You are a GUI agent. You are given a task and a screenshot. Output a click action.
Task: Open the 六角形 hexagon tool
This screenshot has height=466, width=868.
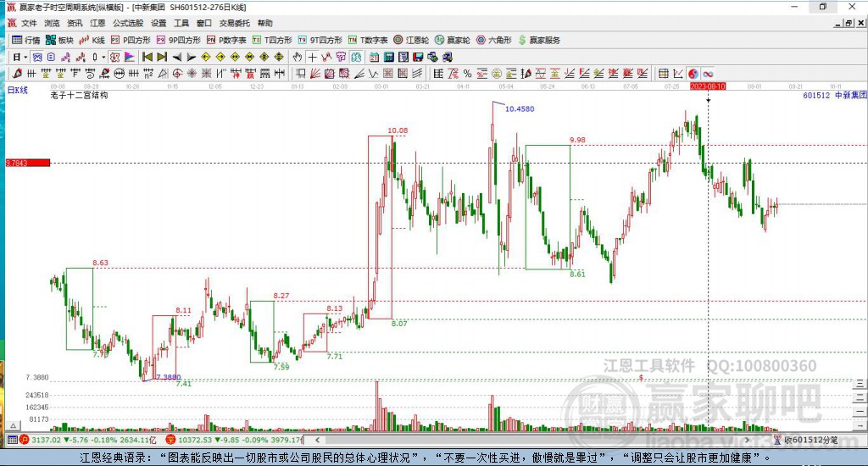[x=494, y=40]
